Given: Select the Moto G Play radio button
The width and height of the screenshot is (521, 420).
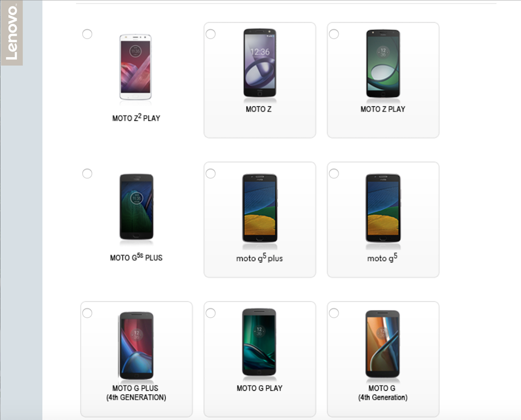Looking at the screenshot, I should (210, 313).
